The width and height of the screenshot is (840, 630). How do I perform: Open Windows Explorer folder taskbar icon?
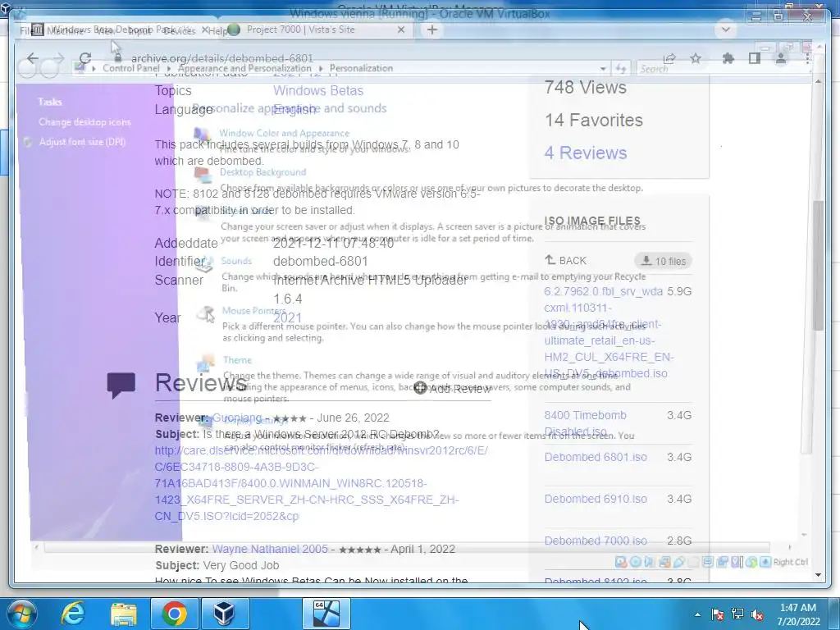click(x=124, y=614)
